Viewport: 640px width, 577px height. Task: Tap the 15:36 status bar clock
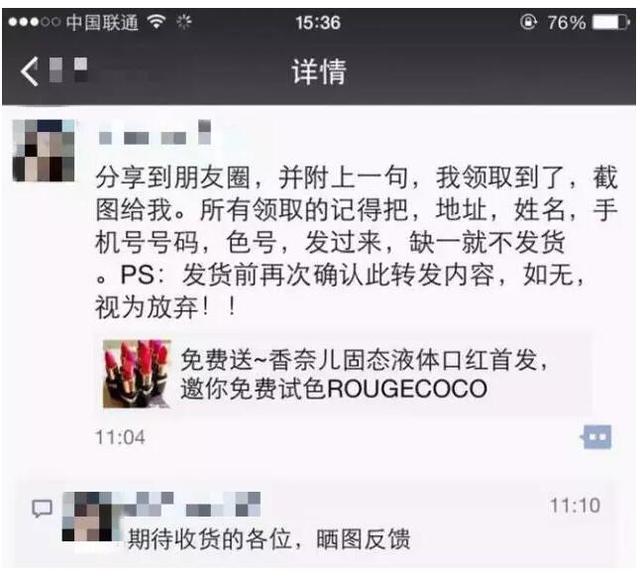[x=318, y=22]
